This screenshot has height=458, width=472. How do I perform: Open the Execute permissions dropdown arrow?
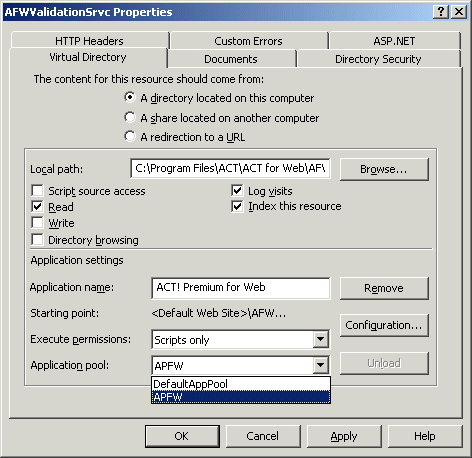coord(320,339)
